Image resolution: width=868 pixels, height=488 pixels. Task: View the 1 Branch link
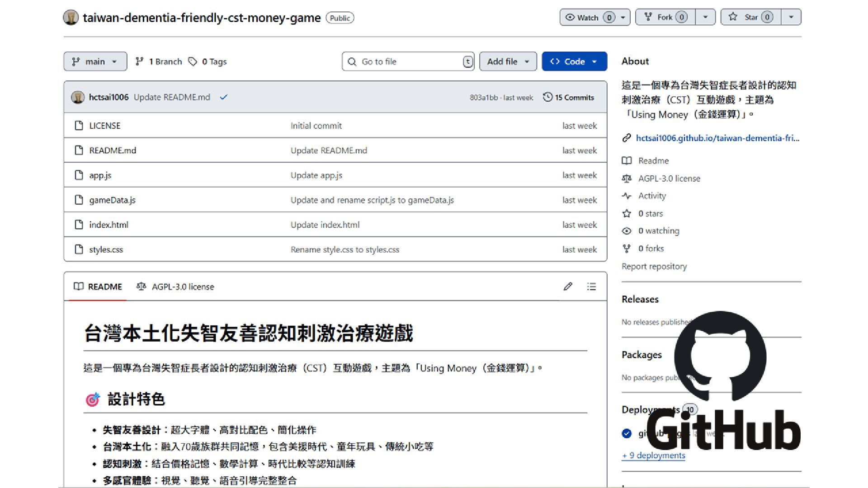click(159, 61)
